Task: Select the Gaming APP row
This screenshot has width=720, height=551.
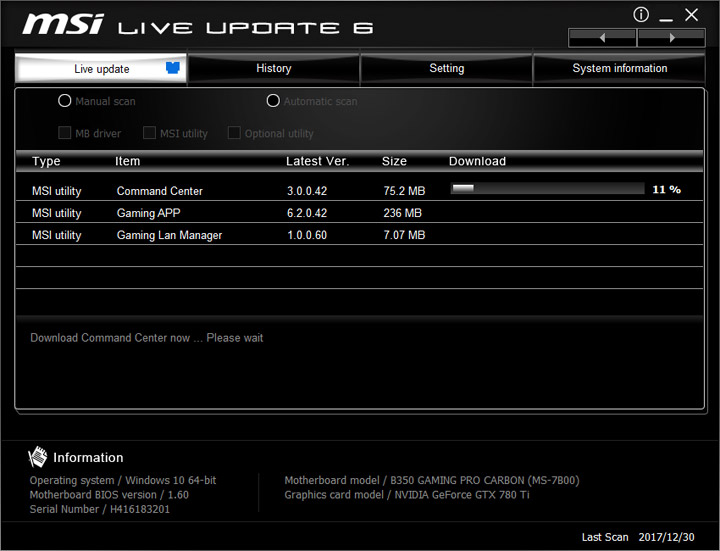Action: (360, 212)
